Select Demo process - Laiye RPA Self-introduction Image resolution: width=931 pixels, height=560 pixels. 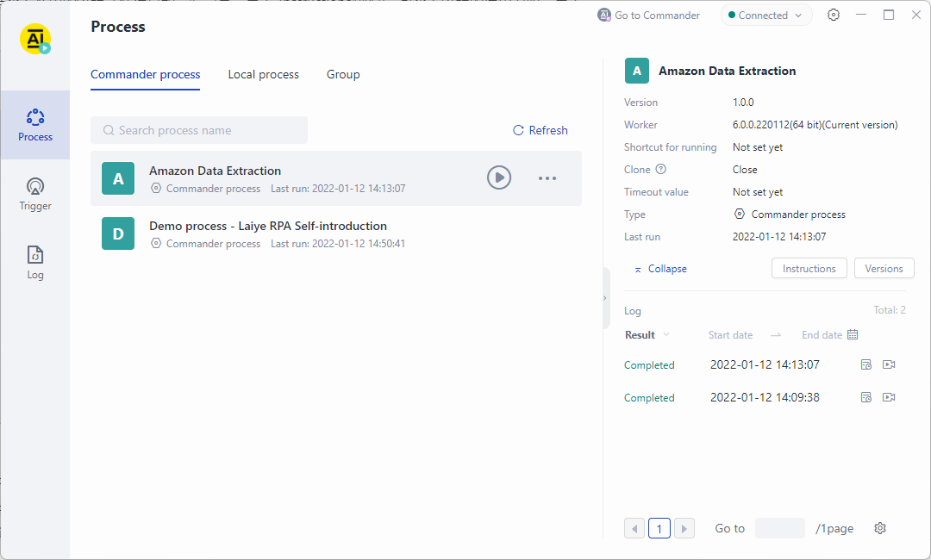click(268, 227)
